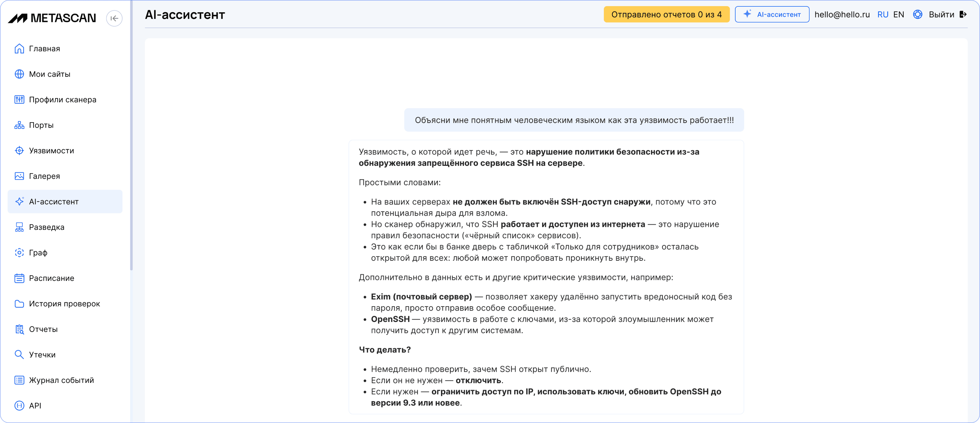Click the yellow Отправлено отчетов 0 из 4 badge
Viewport: 980px width, 423px height.
[x=667, y=14]
